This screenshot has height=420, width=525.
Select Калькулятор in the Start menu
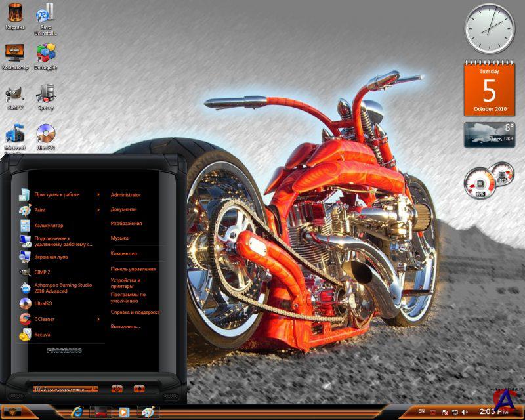49,226
